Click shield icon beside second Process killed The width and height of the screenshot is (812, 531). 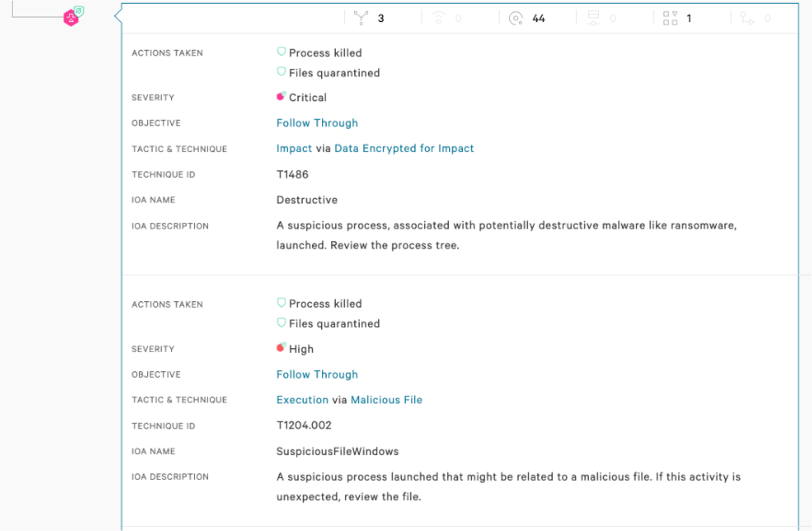[x=281, y=303]
